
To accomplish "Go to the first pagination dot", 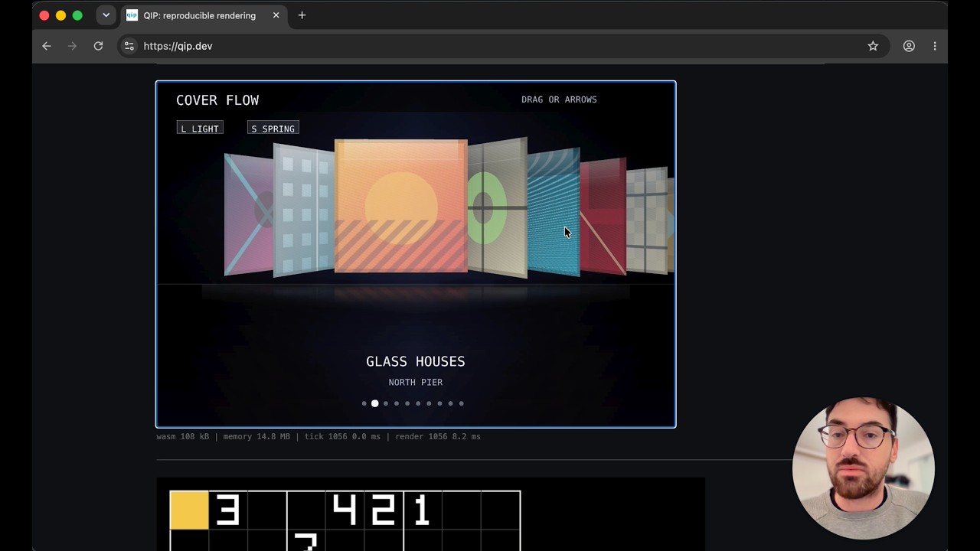I will point(364,403).
